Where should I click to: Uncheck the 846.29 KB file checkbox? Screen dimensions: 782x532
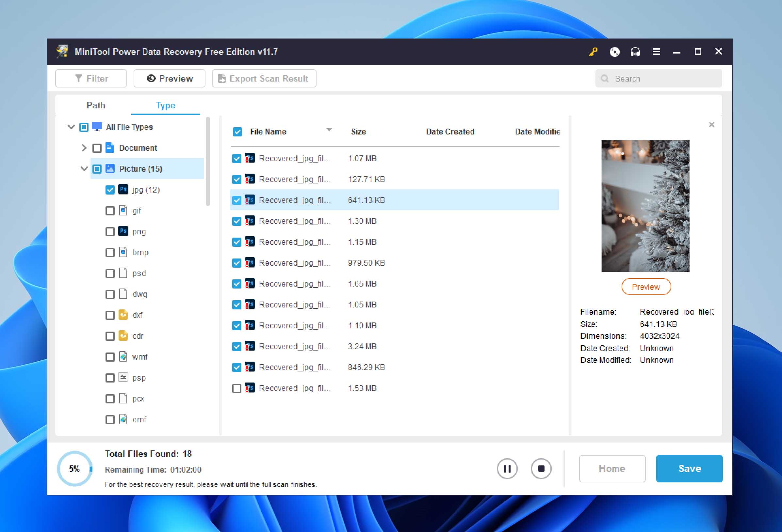click(236, 367)
